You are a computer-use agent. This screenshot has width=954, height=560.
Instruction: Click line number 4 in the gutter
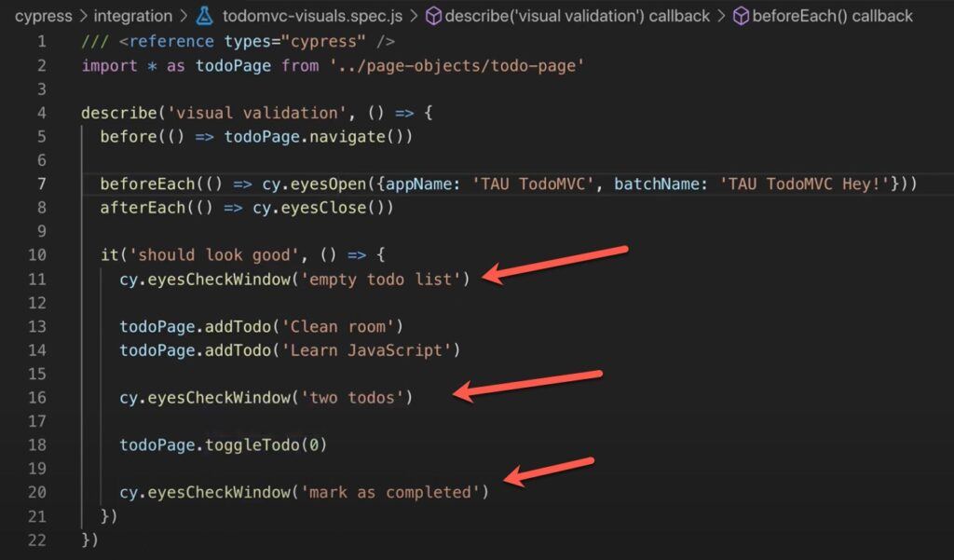click(41, 114)
